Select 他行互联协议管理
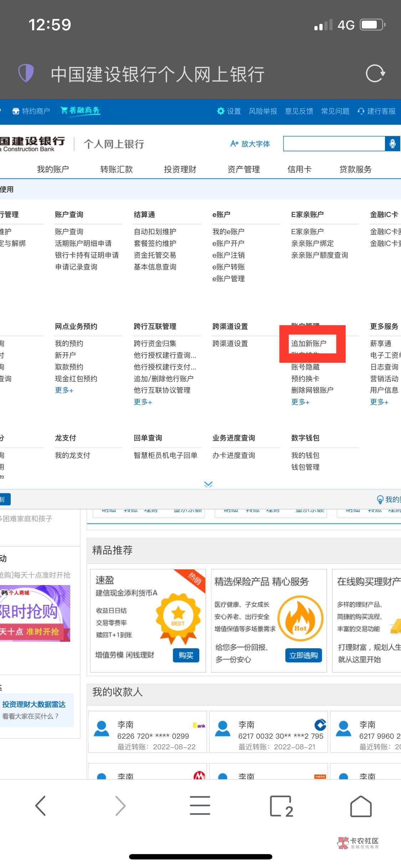This screenshot has height=868, width=401. [x=162, y=390]
